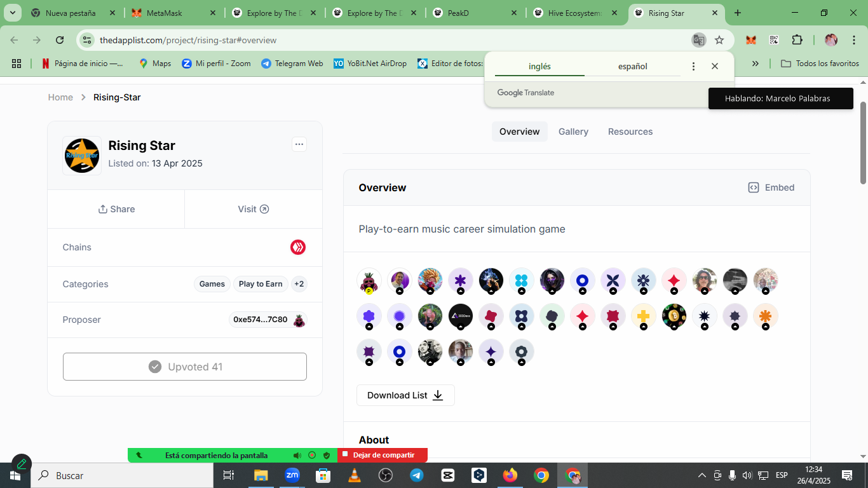Open the Windows Start menu
Image resolution: width=868 pixels, height=488 pixels.
[15, 475]
